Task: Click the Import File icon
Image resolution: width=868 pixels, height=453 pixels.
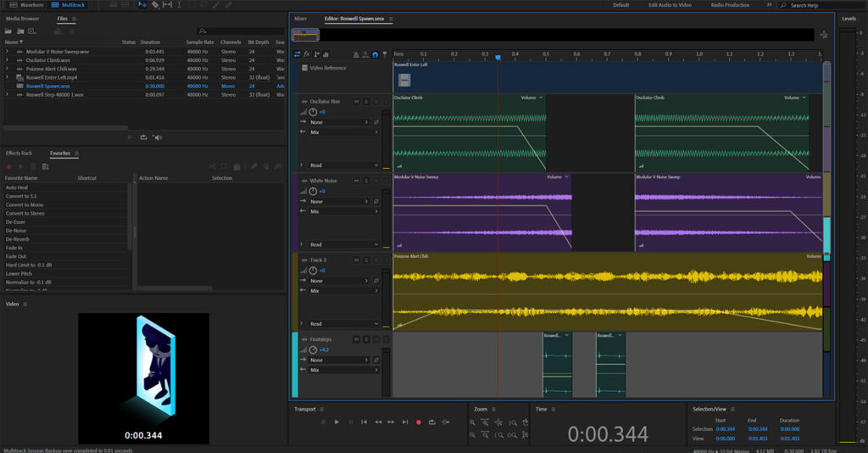Action: point(20,31)
